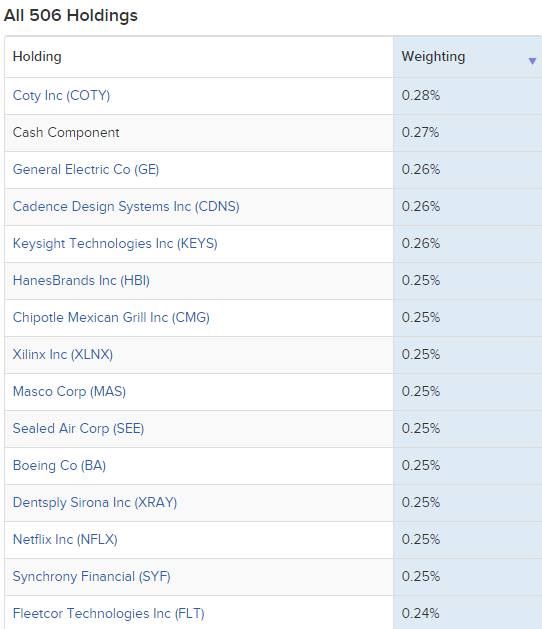The image size is (542, 629).
Task: Open Boeing Co (BA) link
Action: click(59, 465)
